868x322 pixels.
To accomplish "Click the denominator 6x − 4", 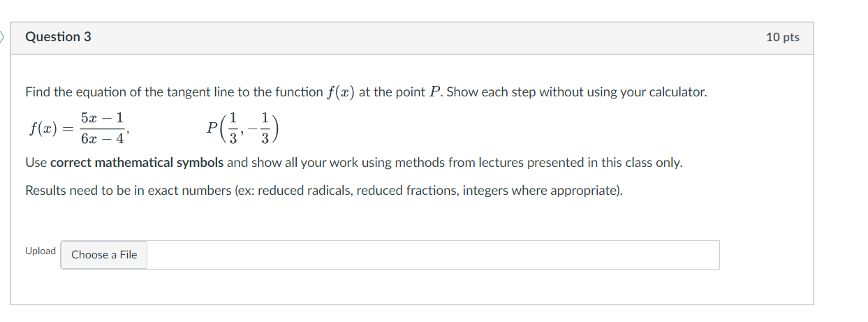I will pyautogui.click(x=103, y=139).
